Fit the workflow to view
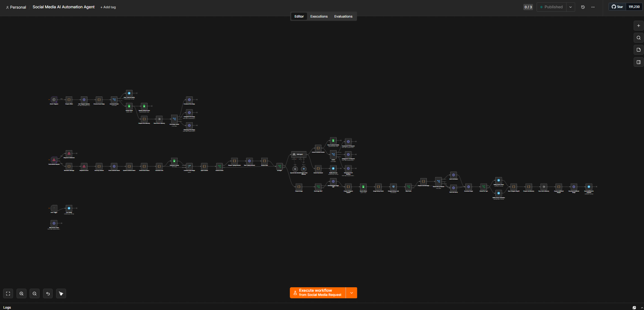The height and width of the screenshot is (310, 644). click(8, 293)
